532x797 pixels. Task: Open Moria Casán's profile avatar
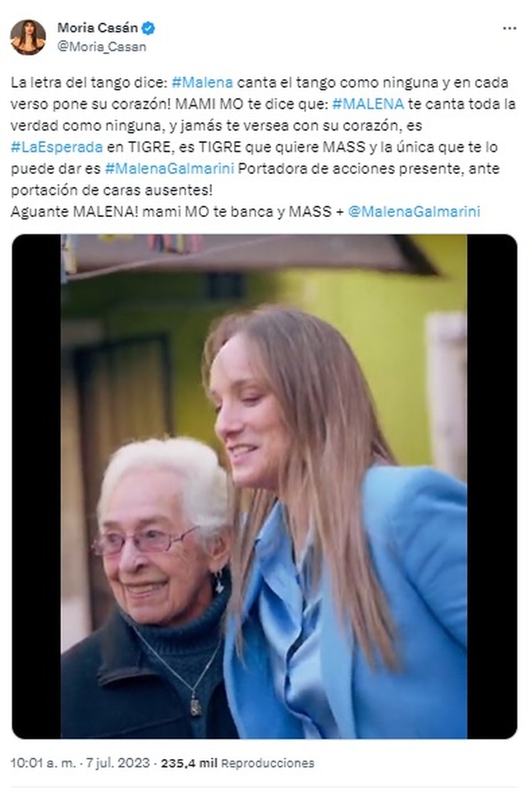tap(29, 37)
